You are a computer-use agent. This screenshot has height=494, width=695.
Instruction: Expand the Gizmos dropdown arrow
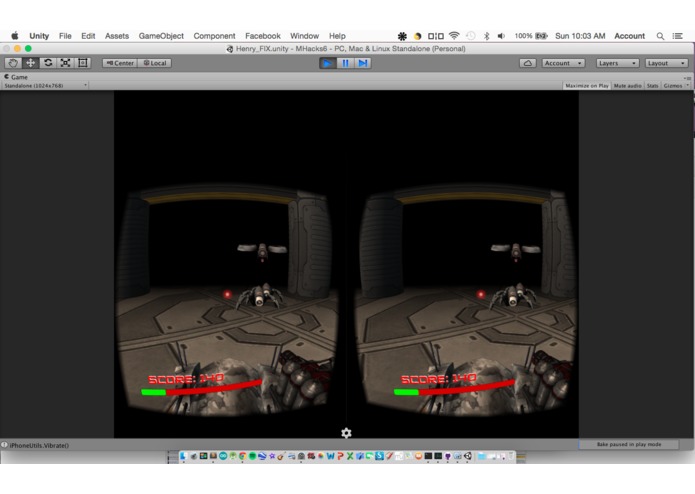(687, 86)
